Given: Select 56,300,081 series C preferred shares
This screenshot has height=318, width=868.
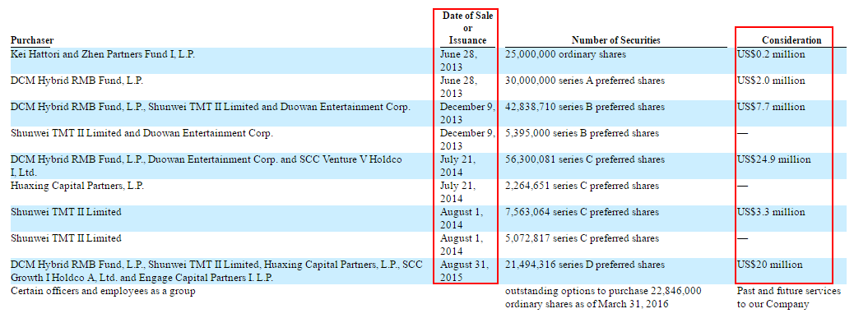Looking at the screenshot, I should (585, 160).
